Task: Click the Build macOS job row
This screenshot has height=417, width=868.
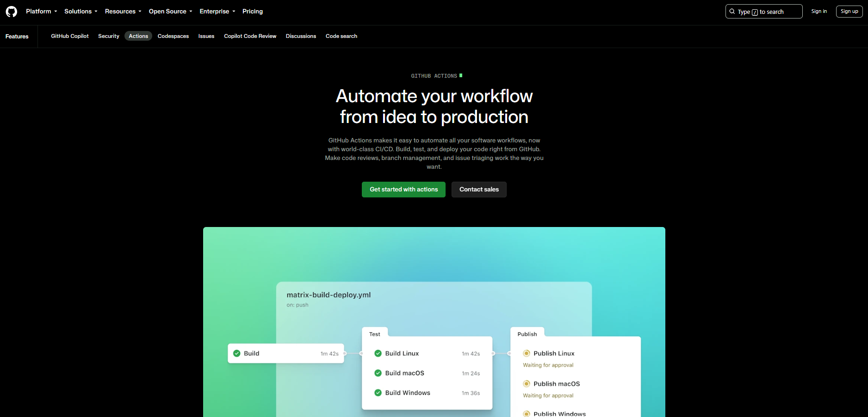Action: [x=427, y=373]
